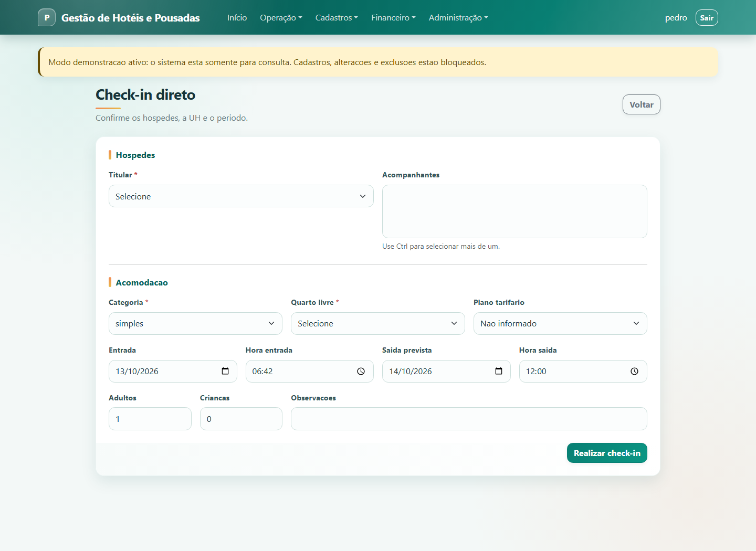756x551 pixels.
Task: Open the Titular dropdown
Action: point(241,196)
